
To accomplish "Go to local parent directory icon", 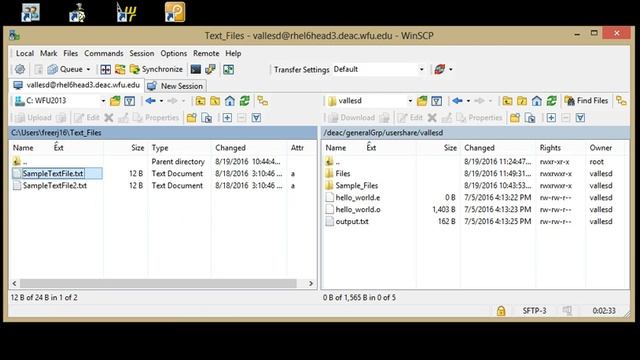I will pyautogui.click(x=200, y=101).
